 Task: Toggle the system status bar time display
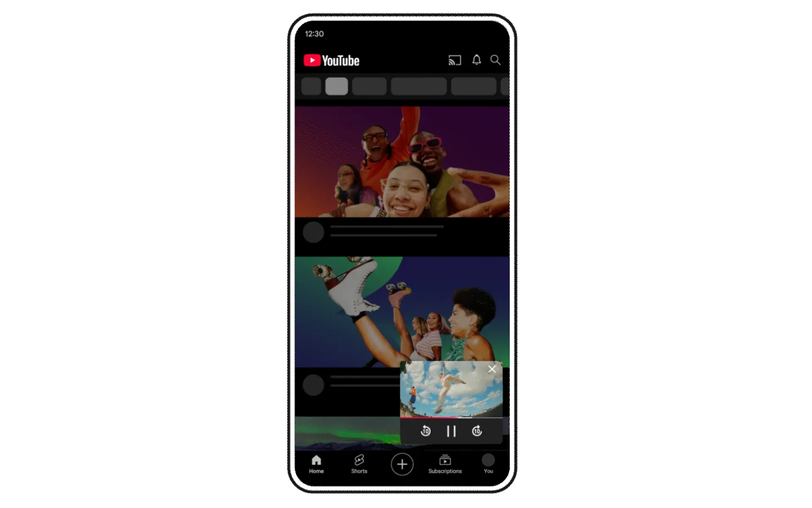click(314, 33)
